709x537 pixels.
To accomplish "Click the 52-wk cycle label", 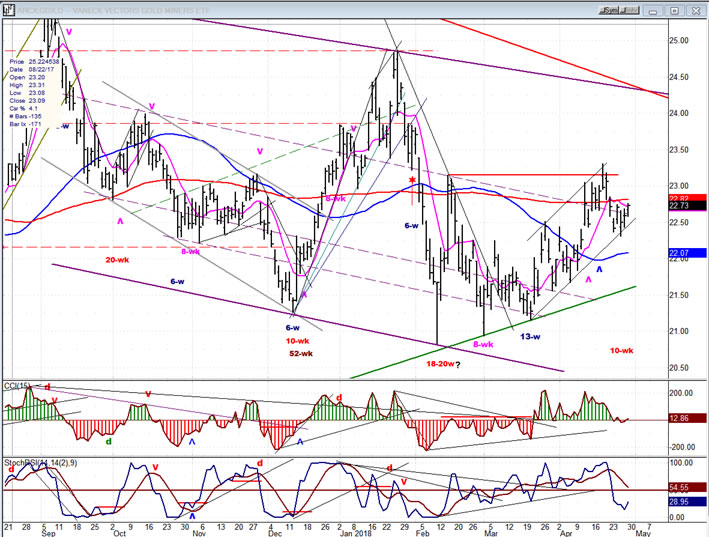I will click(301, 354).
